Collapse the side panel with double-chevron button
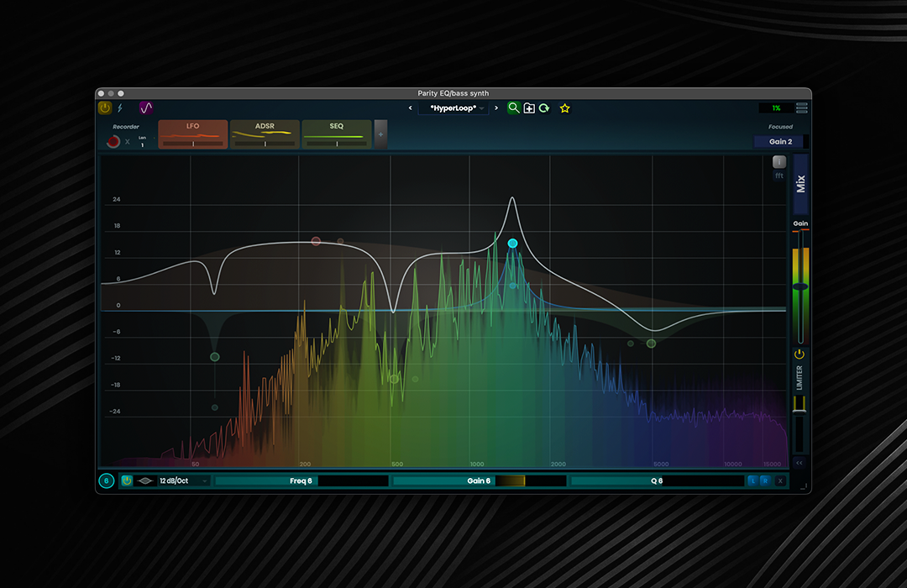Image resolution: width=907 pixels, height=588 pixels. coord(800,463)
